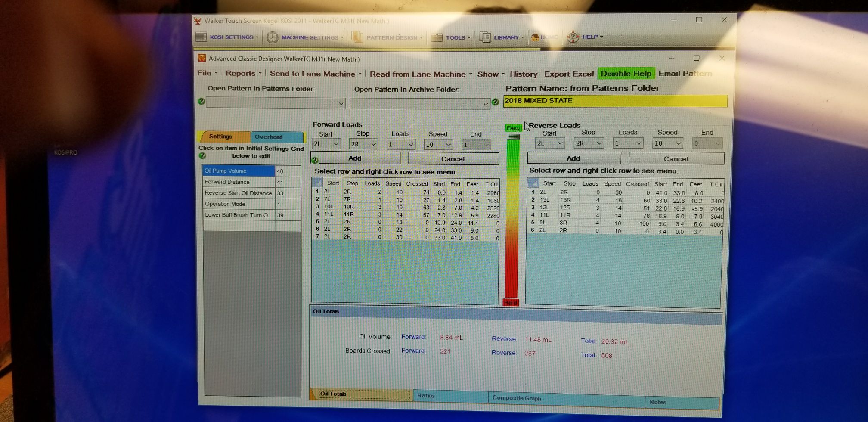Click the Easy-to-Hard difficulty slider handle
868x422 pixels.
[514, 137]
